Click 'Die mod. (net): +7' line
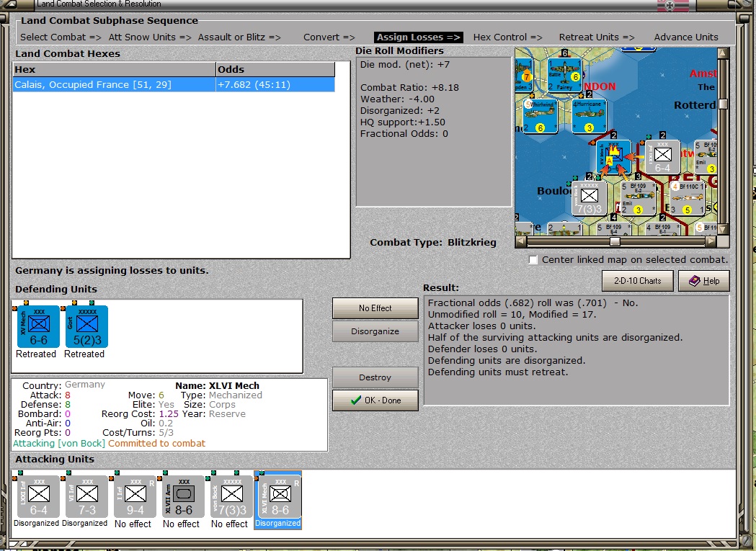Viewport: 756px width, 551px height. [405, 65]
